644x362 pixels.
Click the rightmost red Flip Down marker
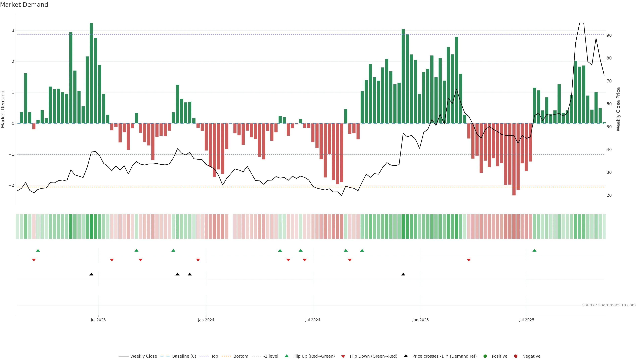(469, 260)
